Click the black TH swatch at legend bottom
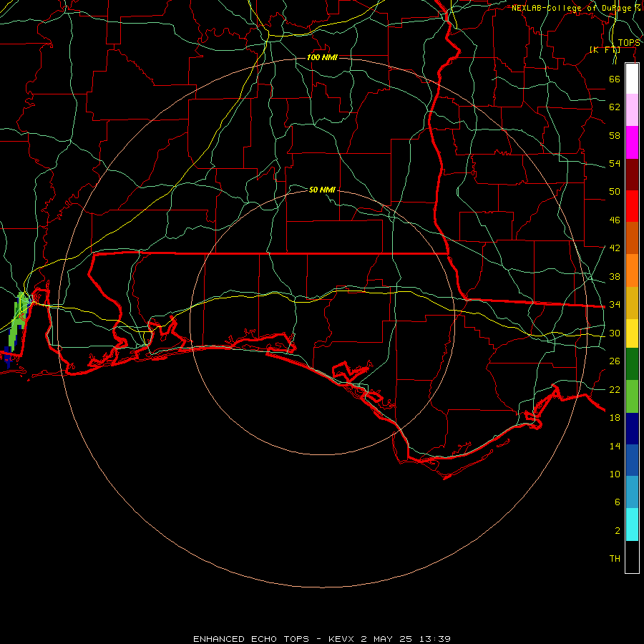The height and width of the screenshot is (644, 644). (x=632, y=557)
